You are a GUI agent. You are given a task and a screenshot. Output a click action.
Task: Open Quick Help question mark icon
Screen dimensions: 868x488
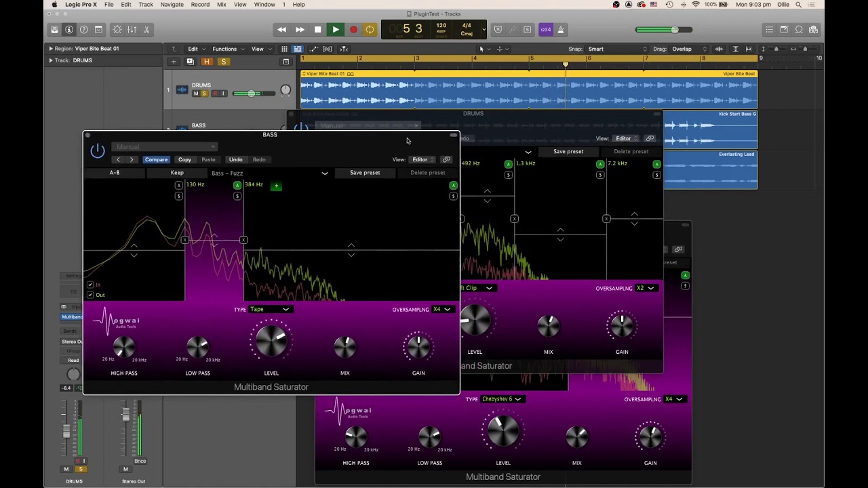pyautogui.click(x=83, y=30)
